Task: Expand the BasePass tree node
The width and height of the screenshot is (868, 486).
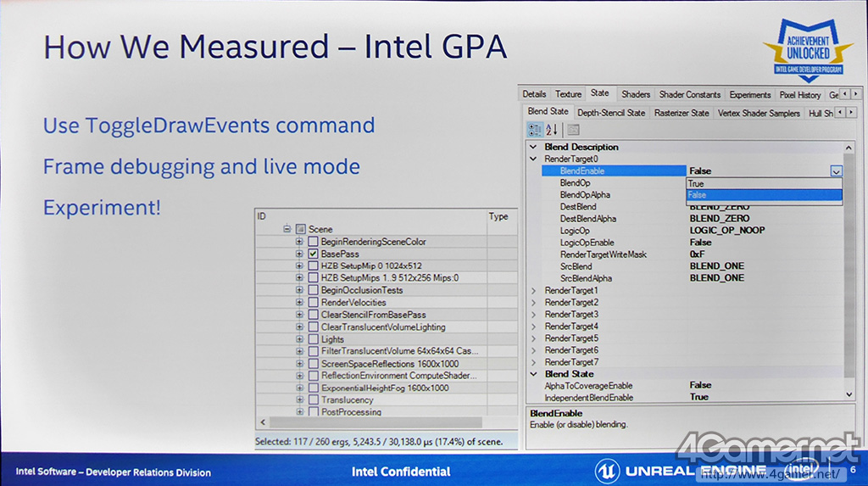Action: pyautogui.click(x=299, y=254)
